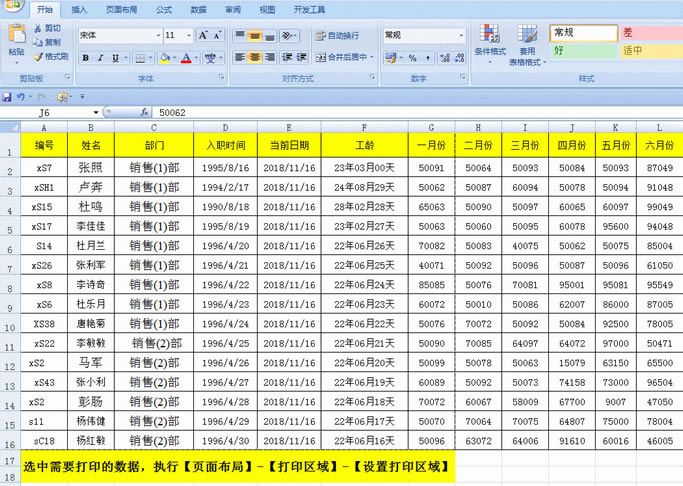The width and height of the screenshot is (683, 486).
Task: Open the Developer (开发工具) ribbon tab
Action: (x=309, y=10)
